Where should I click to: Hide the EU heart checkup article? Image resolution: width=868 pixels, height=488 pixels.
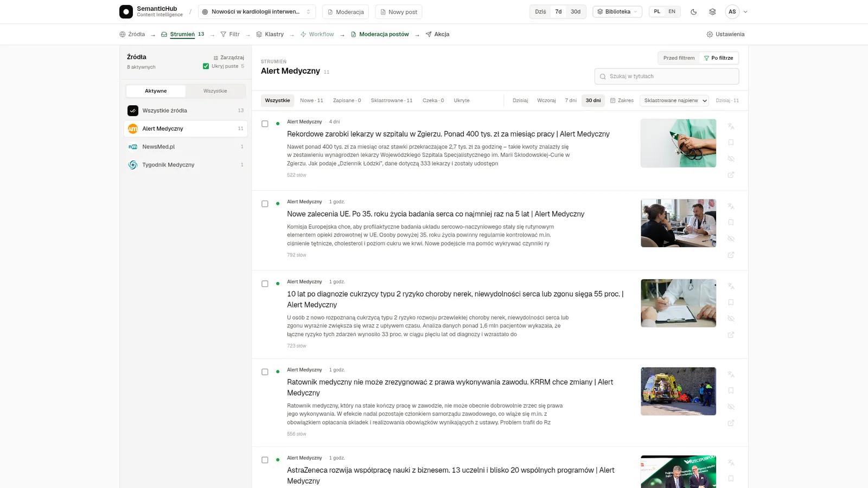(731, 239)
